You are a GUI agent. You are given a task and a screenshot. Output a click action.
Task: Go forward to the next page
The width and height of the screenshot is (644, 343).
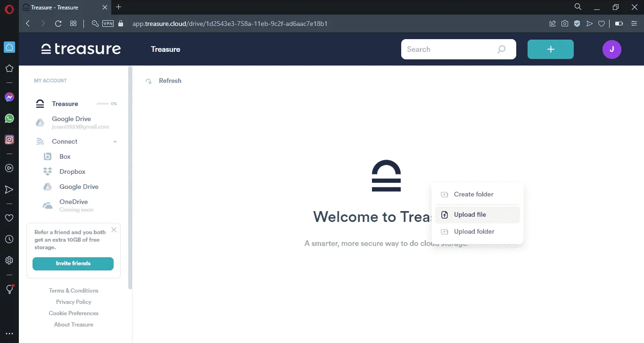coord(43,24)
